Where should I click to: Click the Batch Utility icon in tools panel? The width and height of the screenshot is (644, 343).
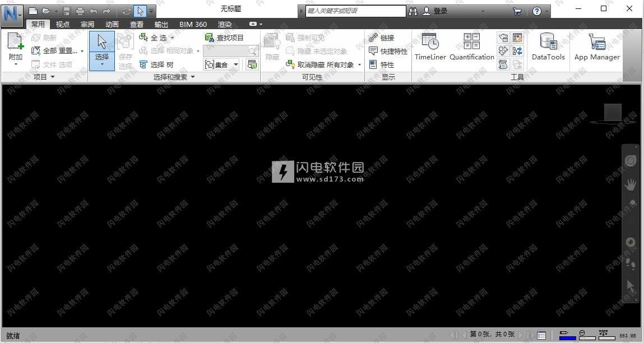[517, 51]
